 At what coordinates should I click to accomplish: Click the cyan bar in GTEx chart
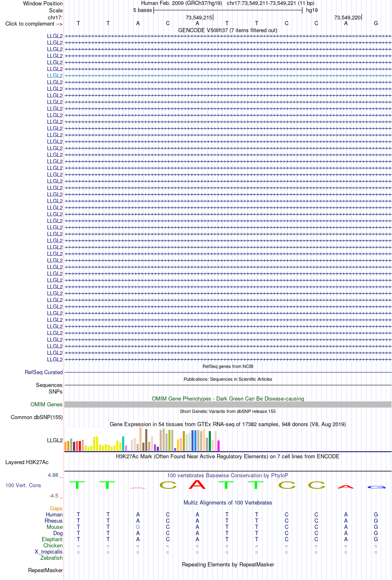(x=123, y=444)
